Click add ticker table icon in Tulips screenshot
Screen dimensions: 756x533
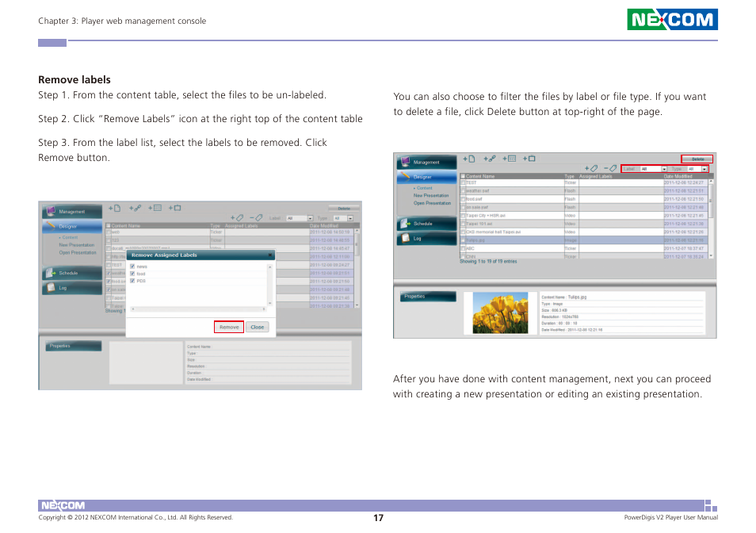(509, 159)
